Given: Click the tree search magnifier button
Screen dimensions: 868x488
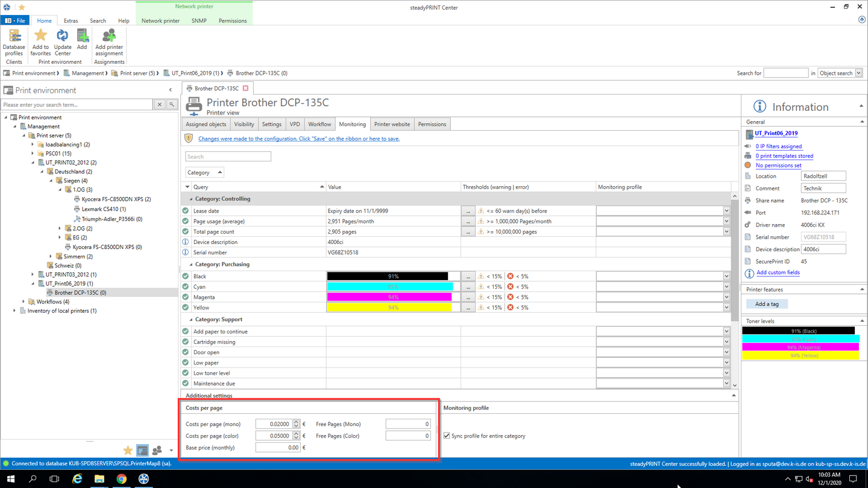Looking at the screenshot, I should point(172,105).
